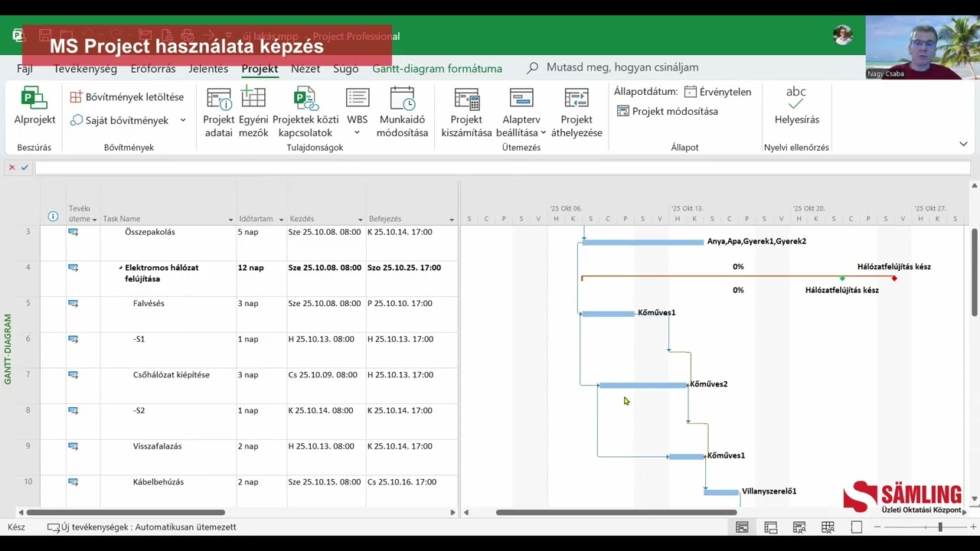This screenshot has width=980, height=551.
Task: Select the Csőhálózat kiépítése Gantt bar
Action: click(x=643, y=385)
